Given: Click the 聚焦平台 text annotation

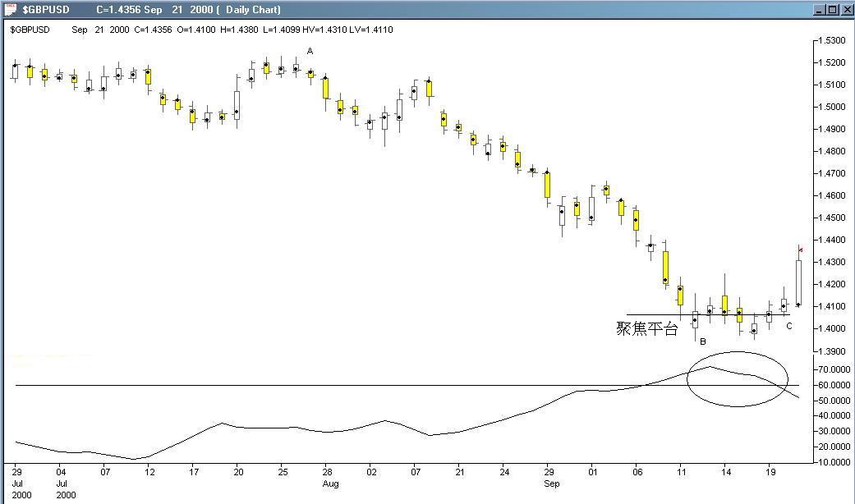Looking at the screenshot, I should pyautogui.click(x=647, y=328).
